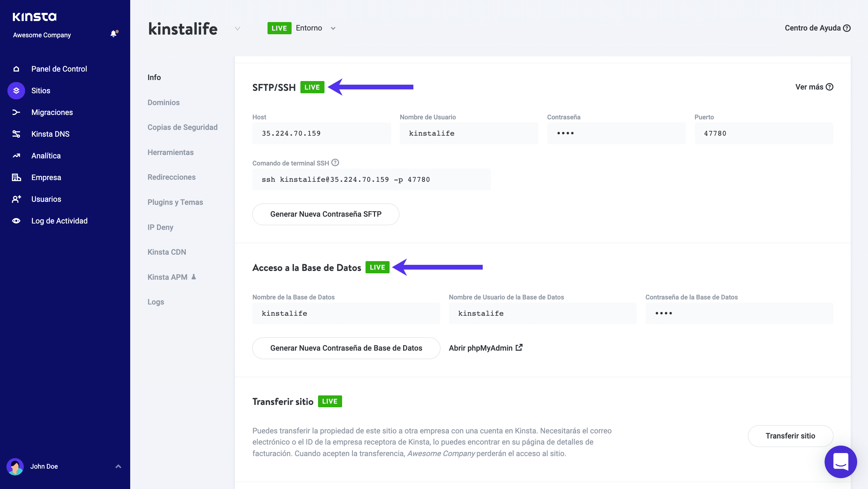Click the Panel de Control home icon
The image size is (868, 489).
coord(16,69)
